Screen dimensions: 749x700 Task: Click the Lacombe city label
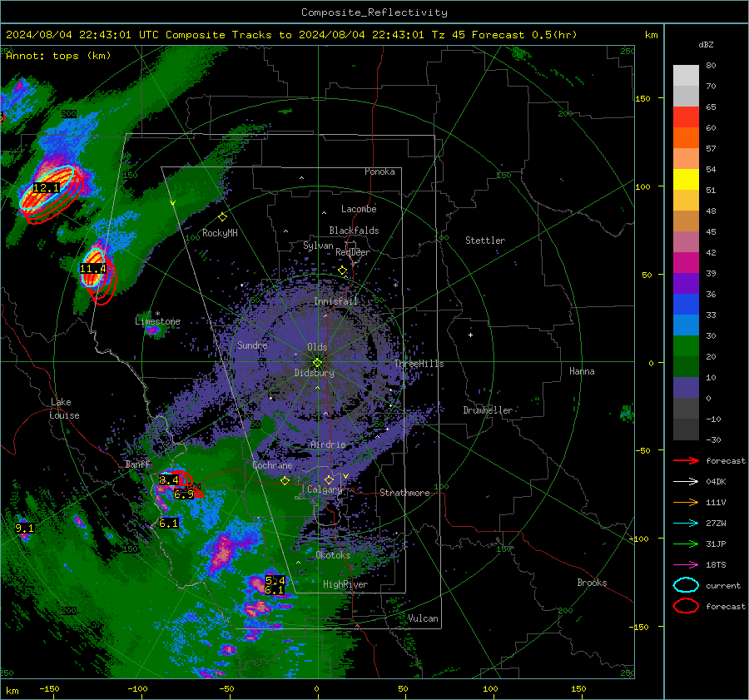pyautogui.click(x=359, y=209)
